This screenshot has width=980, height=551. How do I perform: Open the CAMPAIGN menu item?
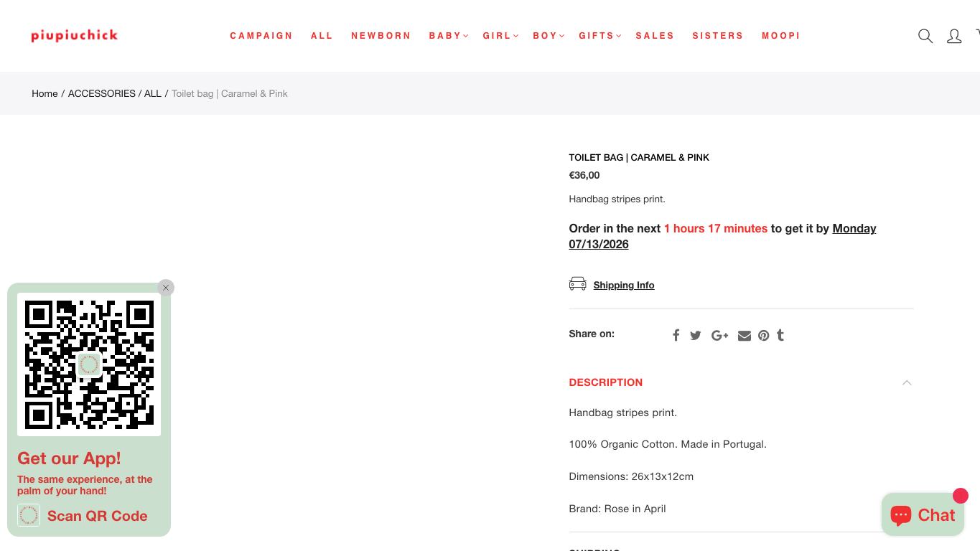pos(261,36)
